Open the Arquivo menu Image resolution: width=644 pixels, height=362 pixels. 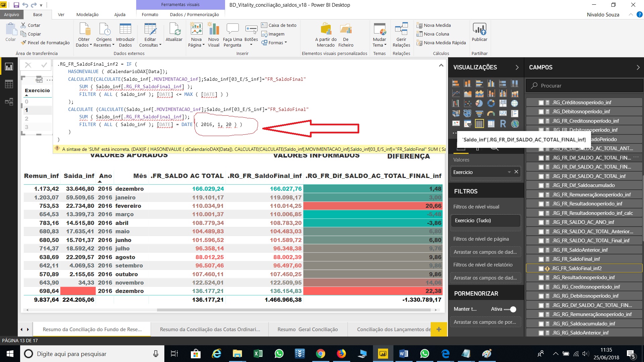coord(12,15)
